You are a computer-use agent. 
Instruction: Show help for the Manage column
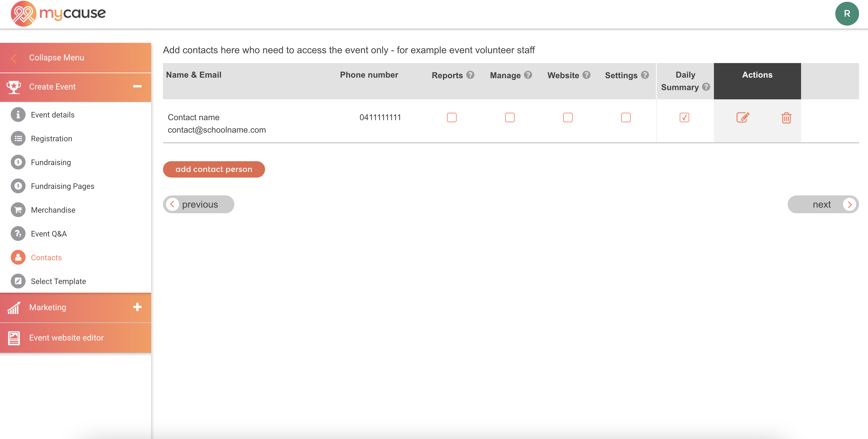[528, 75]
